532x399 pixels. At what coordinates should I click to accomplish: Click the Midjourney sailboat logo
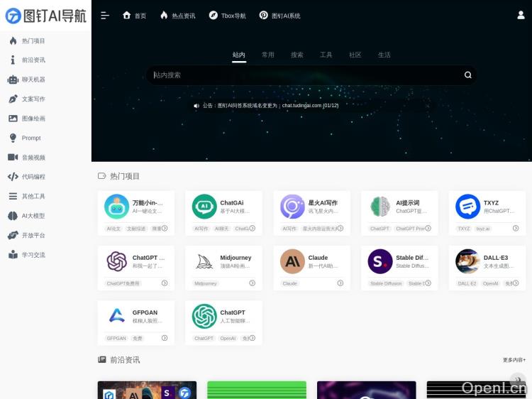click(x=204, y=261)
